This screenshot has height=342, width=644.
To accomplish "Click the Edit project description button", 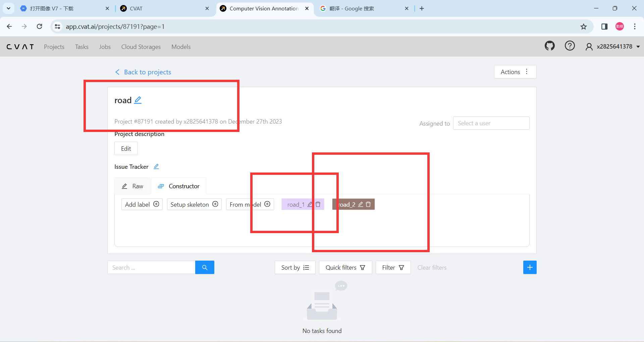I will [126, 148].
